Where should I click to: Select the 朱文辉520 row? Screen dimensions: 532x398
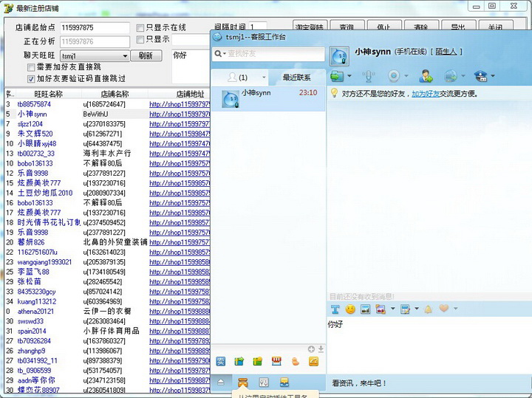(108, 134)
